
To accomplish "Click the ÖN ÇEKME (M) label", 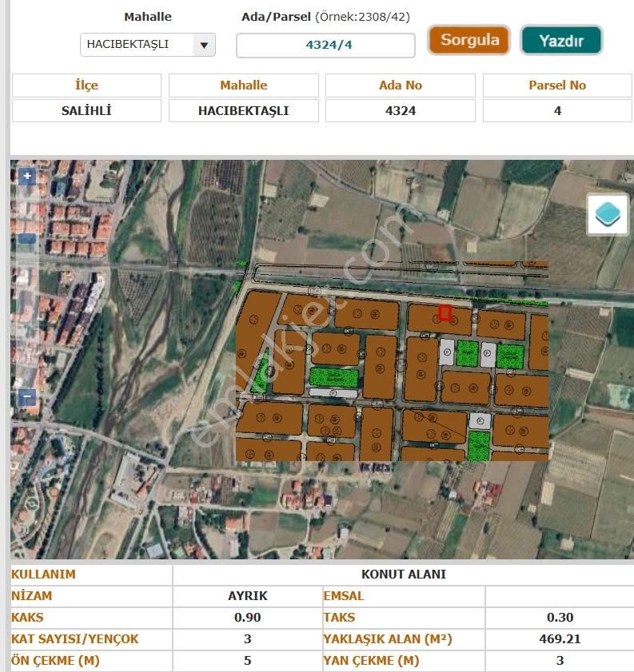I will point(55,661).
